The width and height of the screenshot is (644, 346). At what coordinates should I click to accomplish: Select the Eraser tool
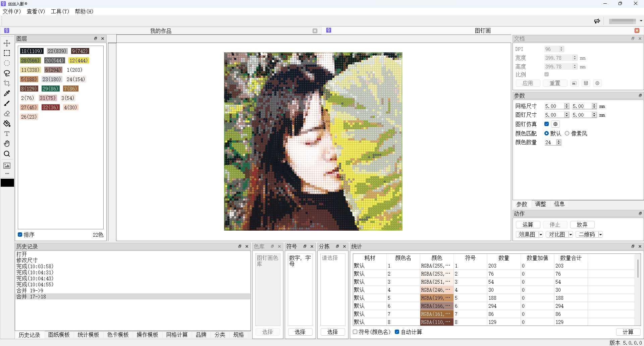pos(7,114)
